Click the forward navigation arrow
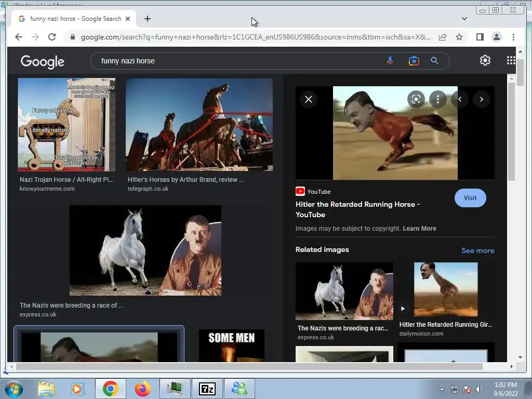 tap(35, 37)
